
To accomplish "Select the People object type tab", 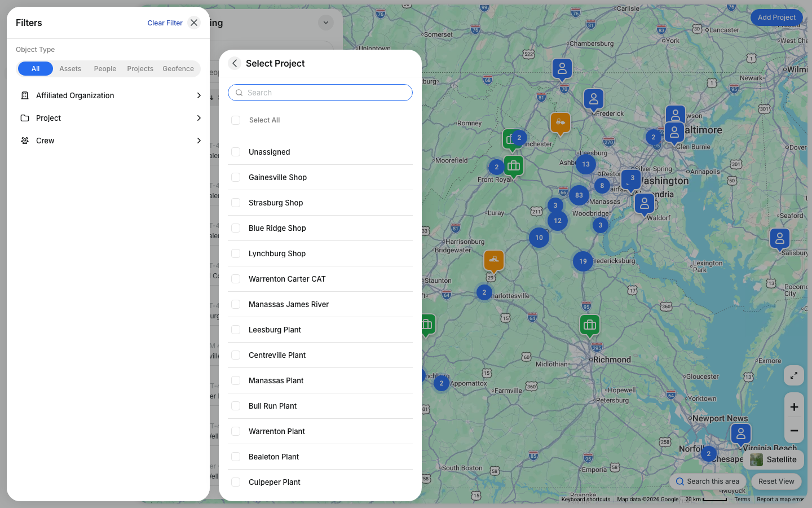I will click(105, 69).
